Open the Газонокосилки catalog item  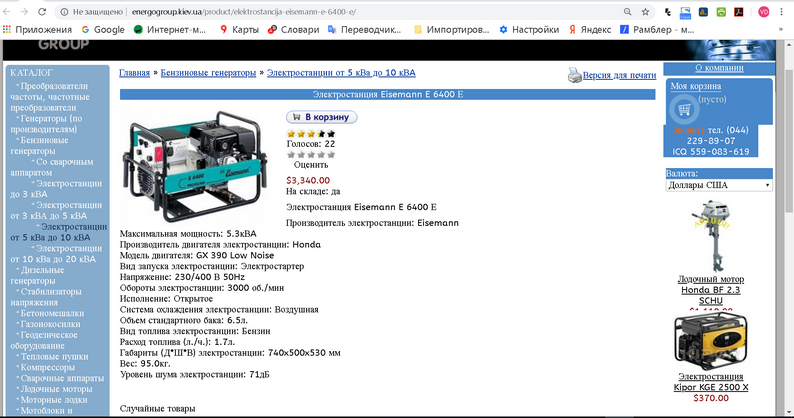[50, 324]
